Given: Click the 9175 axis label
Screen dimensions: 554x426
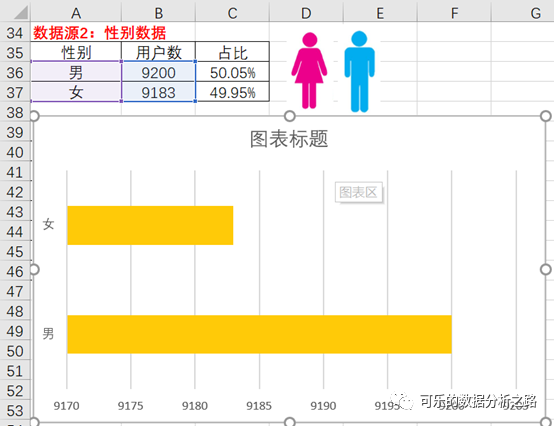Looking at the screenshot, I should click(130, 406).
